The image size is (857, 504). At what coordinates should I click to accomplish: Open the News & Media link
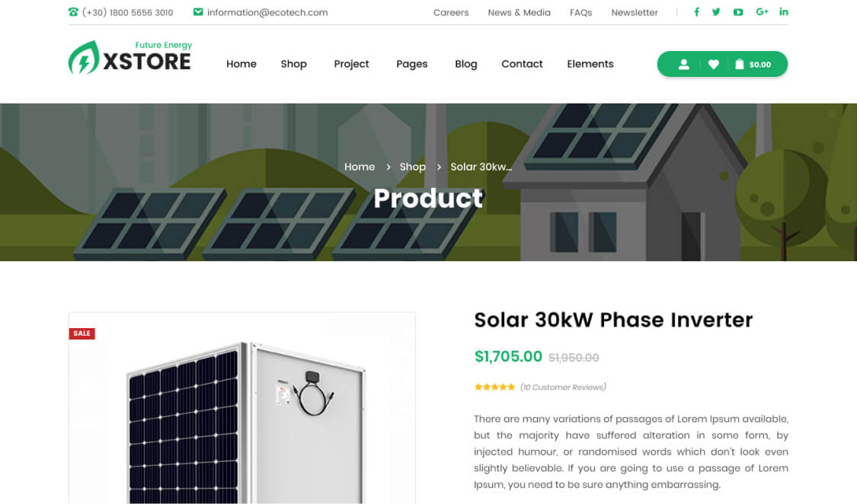(x=519, y=12)
